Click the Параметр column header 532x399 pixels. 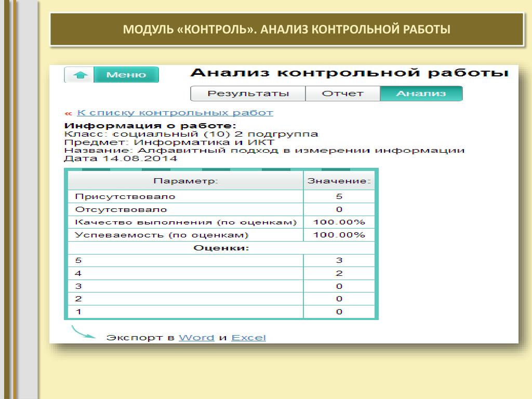185,180
